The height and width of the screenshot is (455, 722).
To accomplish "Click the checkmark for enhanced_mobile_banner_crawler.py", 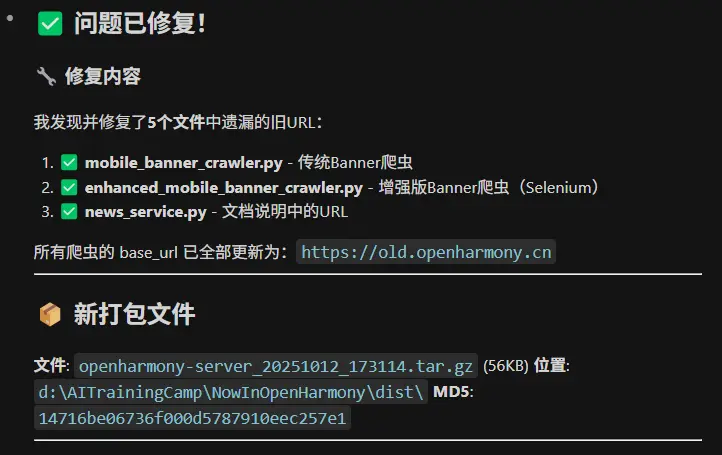I will (x=69, y=187).
